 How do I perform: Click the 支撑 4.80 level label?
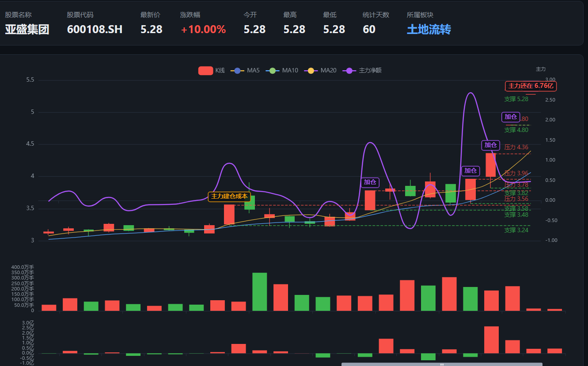pos(516,130)
